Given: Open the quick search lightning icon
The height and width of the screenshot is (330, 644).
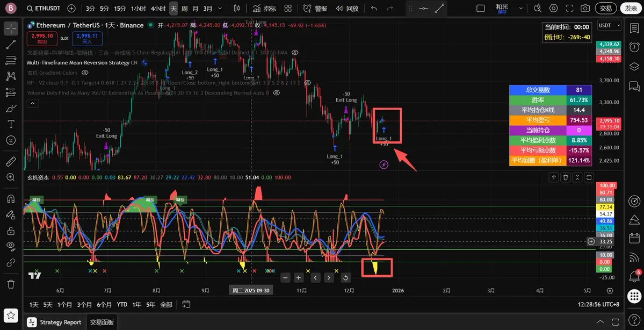Looking at the screenshot, I should [538, 8].
